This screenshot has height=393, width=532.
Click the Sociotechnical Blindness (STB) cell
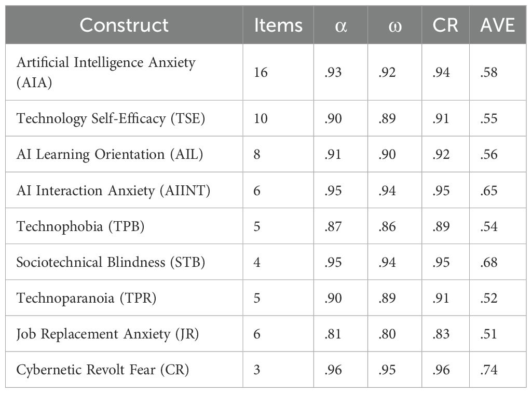click(111, 262)
